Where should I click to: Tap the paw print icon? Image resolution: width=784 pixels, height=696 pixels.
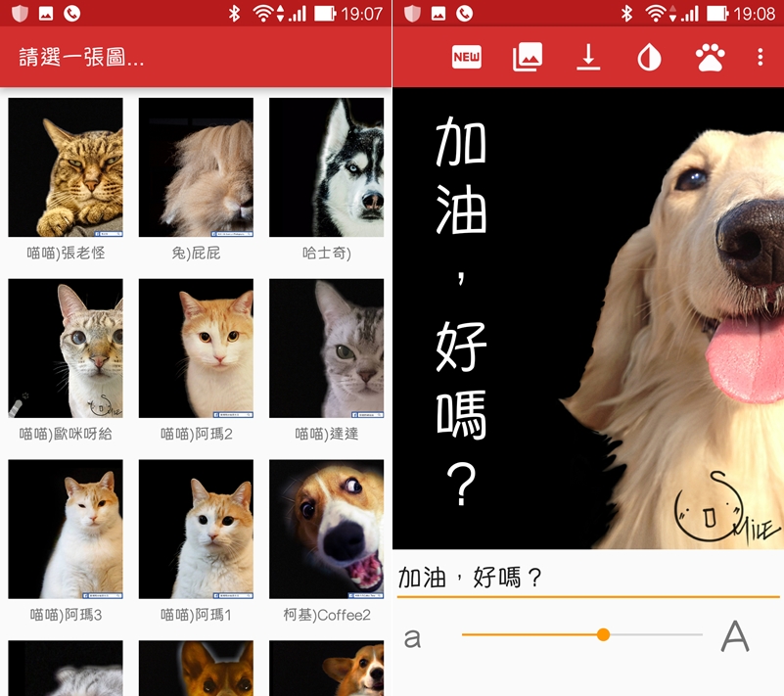click(x=710, y=58)
